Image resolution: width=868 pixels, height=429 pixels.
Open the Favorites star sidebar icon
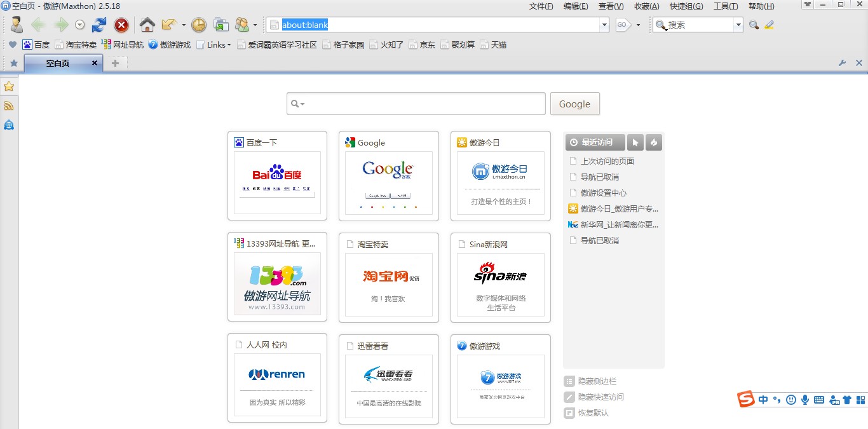point(9,86)
